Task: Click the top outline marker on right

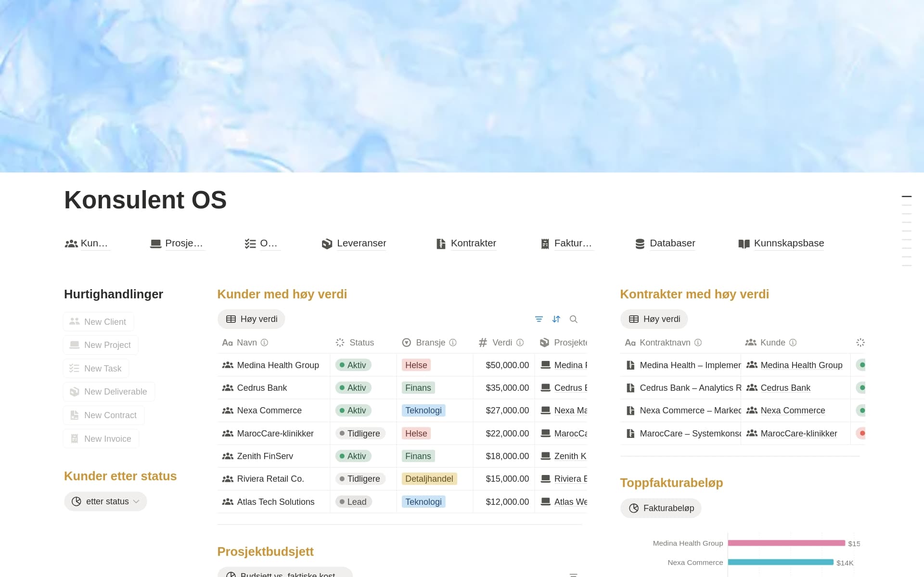Action: pyautogui.click(x=907, y=196)
